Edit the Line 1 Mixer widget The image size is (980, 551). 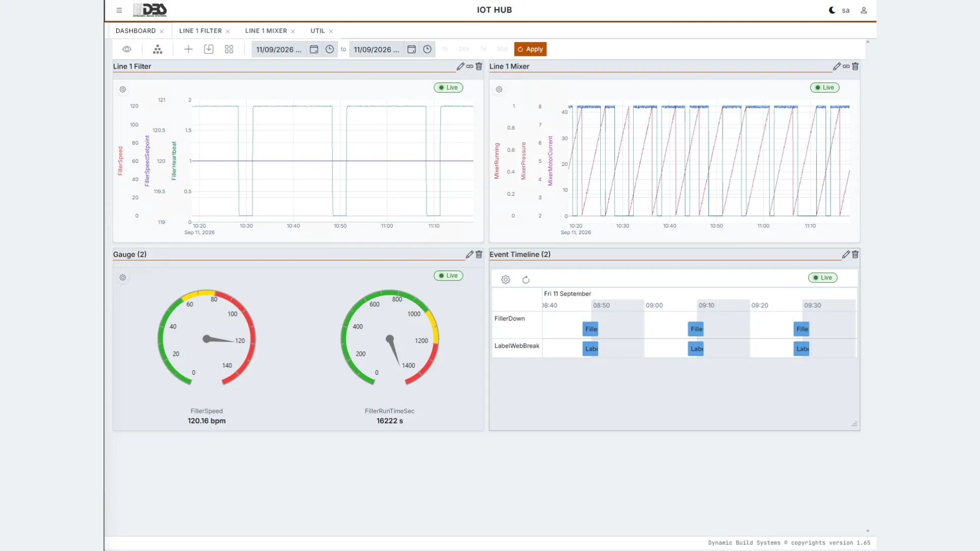pos(837,66)
